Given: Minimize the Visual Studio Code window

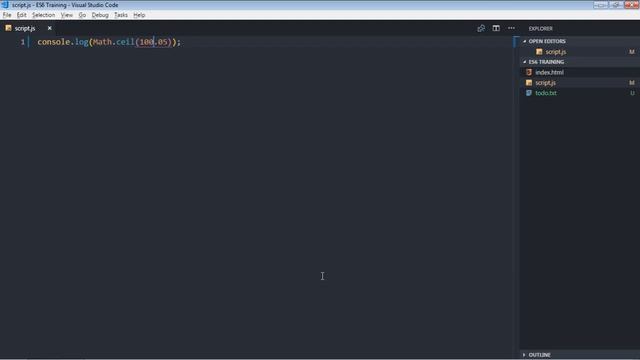Looking at the screenshot, I should coord(600,4).
